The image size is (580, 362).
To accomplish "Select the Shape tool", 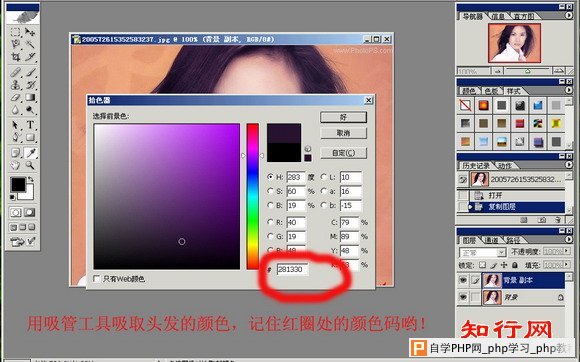I will 30,138.
